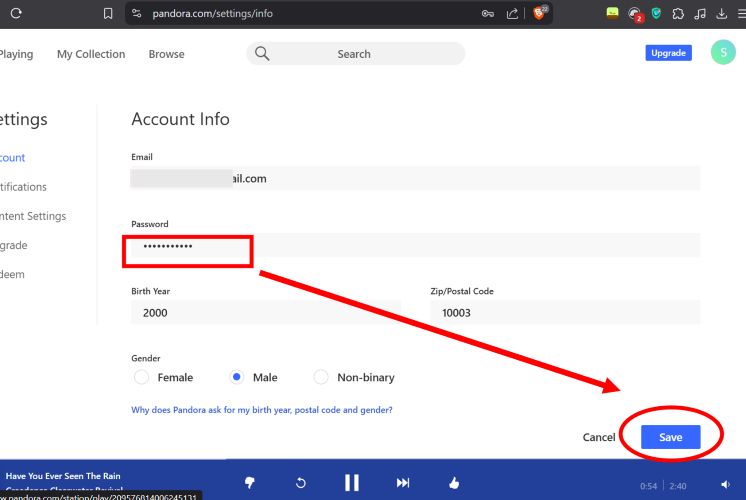
Task: Click the magnifier icon in search bar
Action: tap(262, 53)
